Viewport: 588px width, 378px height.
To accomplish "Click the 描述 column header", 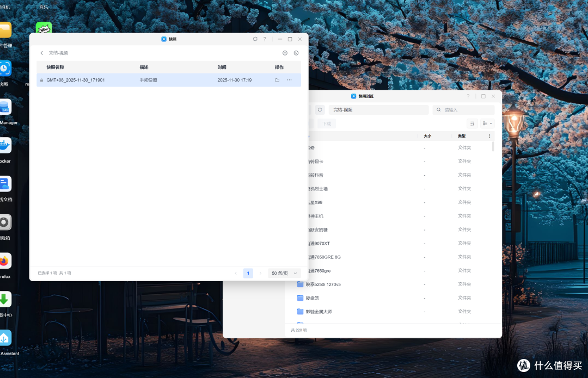I will tap(144, 67).
